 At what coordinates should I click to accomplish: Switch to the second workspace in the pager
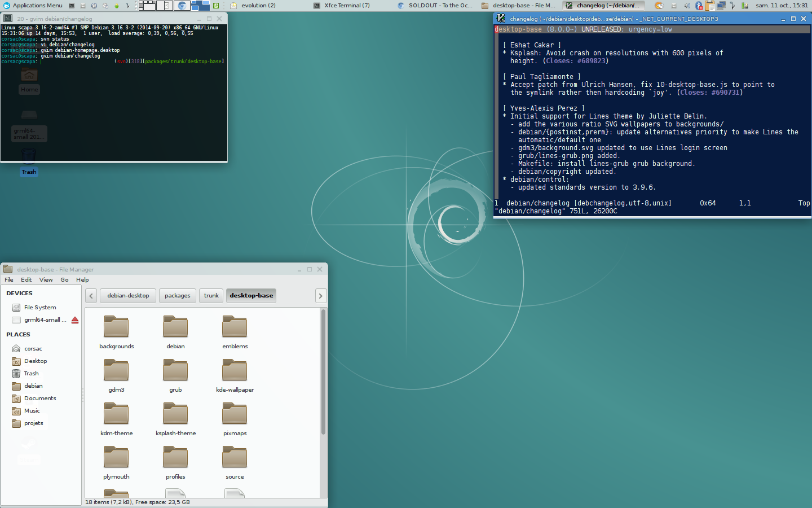click(x=165, y=5)
